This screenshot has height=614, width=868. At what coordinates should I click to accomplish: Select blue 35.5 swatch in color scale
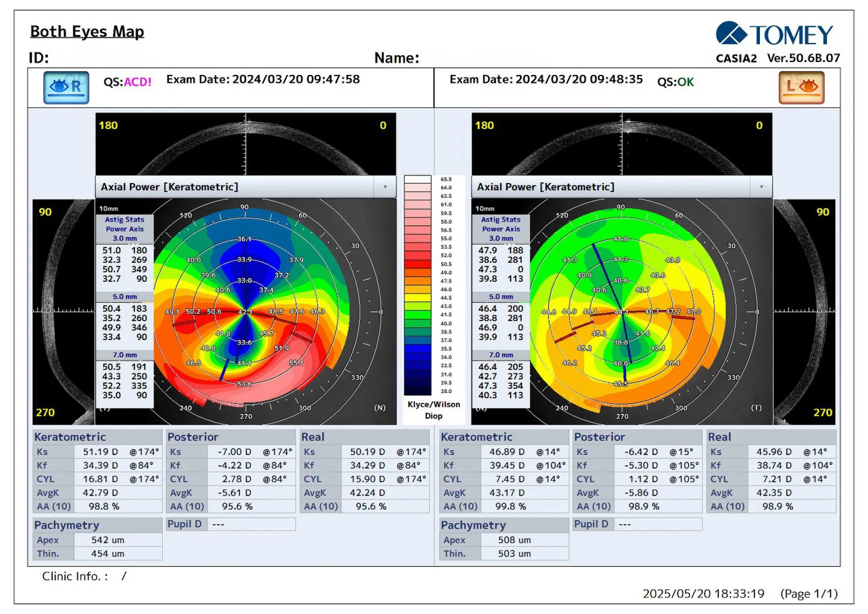pos(417,349)
